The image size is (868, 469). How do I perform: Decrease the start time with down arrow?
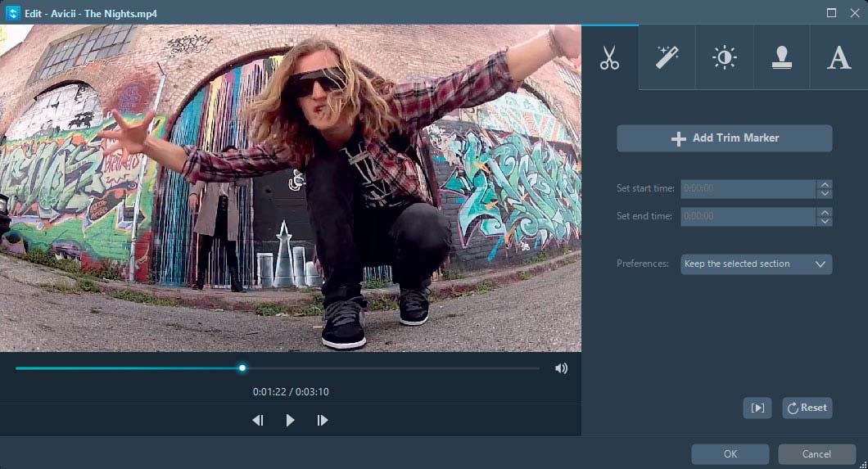tap(825, 193)
